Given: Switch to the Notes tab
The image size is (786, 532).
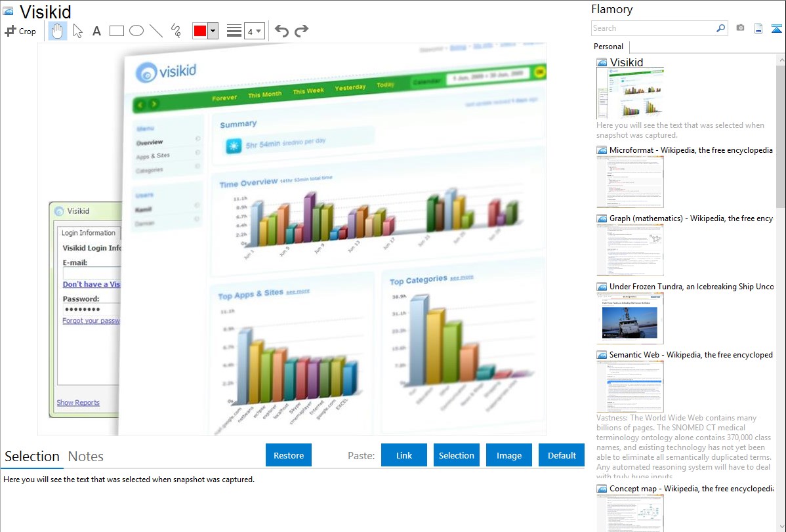Looking at the screenshot, I should (x=86, y=457).
